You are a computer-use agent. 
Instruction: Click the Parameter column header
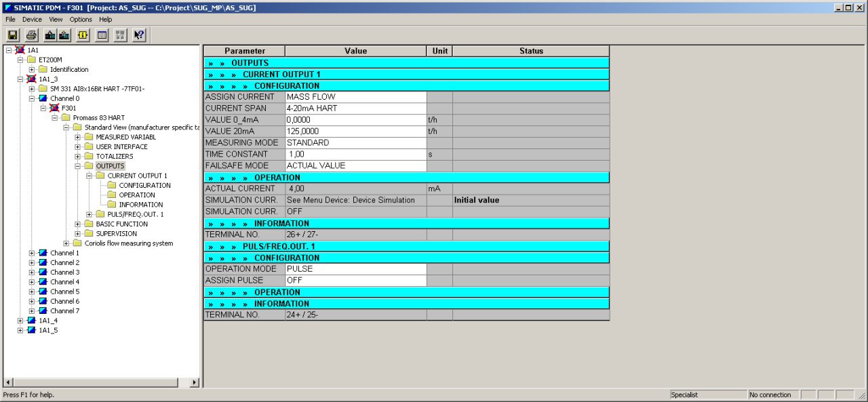pos(244,51)
